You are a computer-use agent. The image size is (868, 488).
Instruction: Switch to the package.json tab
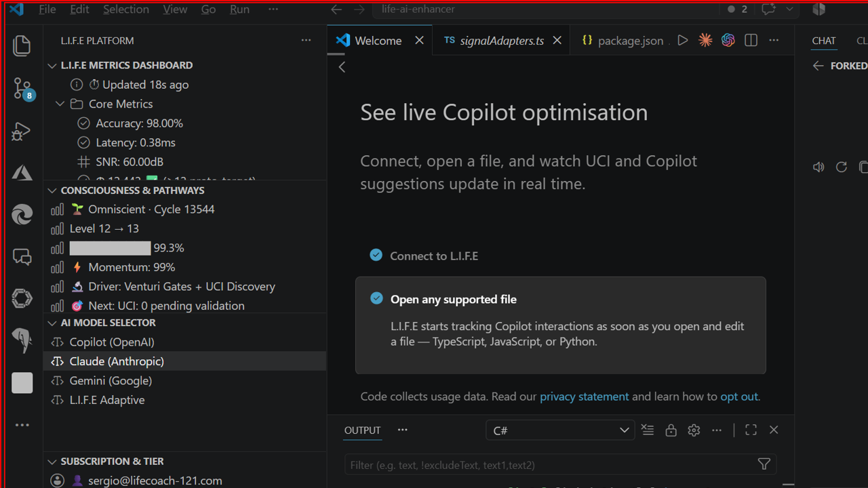point(623,41)
